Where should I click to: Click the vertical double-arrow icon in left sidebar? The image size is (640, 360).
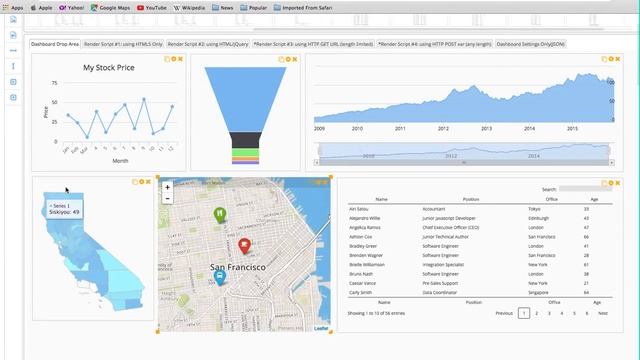pyautogui.click(x=13, y=66)
